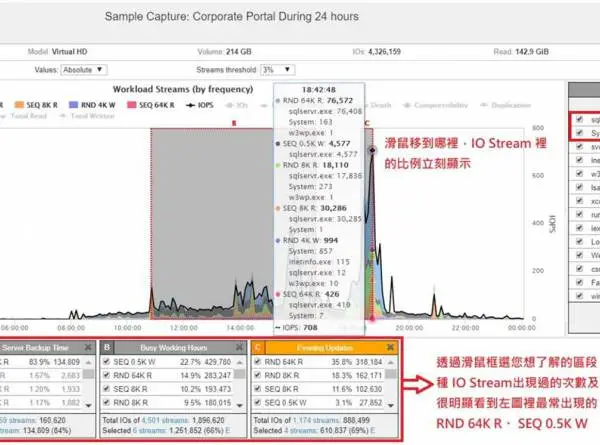Uncheck SEQ 8K R in panel B
600x445 pixels.
click(107, 389)
